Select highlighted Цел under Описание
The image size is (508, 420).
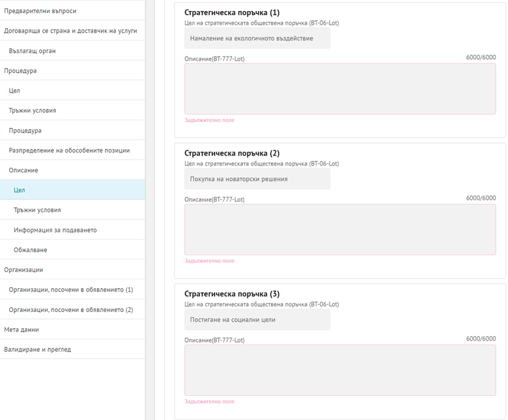(x=72, y=190)
